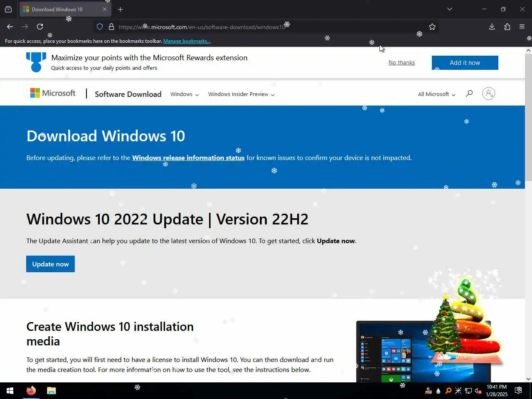The image size is (532, 399).
Task: Click the Update now button
Action: click(50, 264)
